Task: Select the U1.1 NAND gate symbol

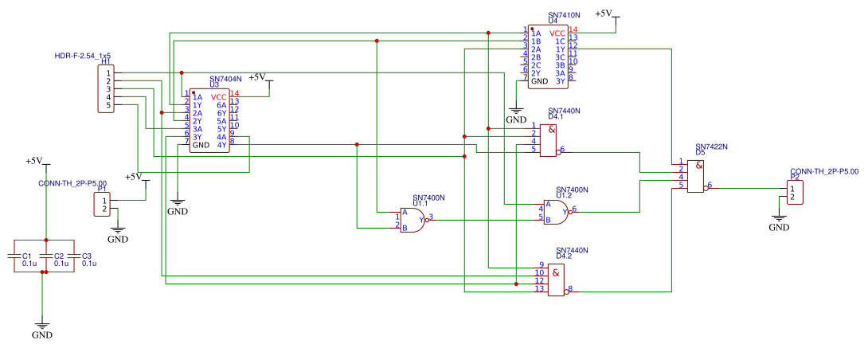Action: tap(413, 221)
